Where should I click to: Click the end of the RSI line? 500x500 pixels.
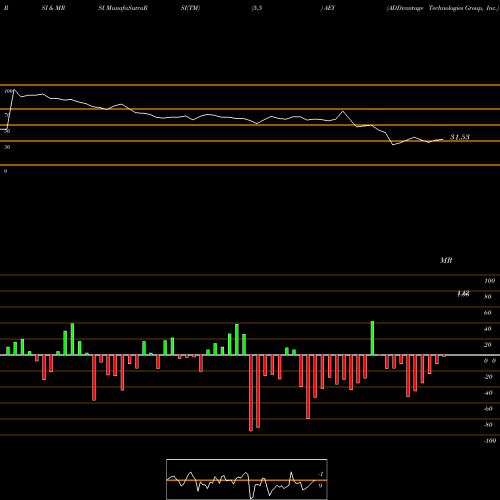pyautogui.click(x=443, y=140)
